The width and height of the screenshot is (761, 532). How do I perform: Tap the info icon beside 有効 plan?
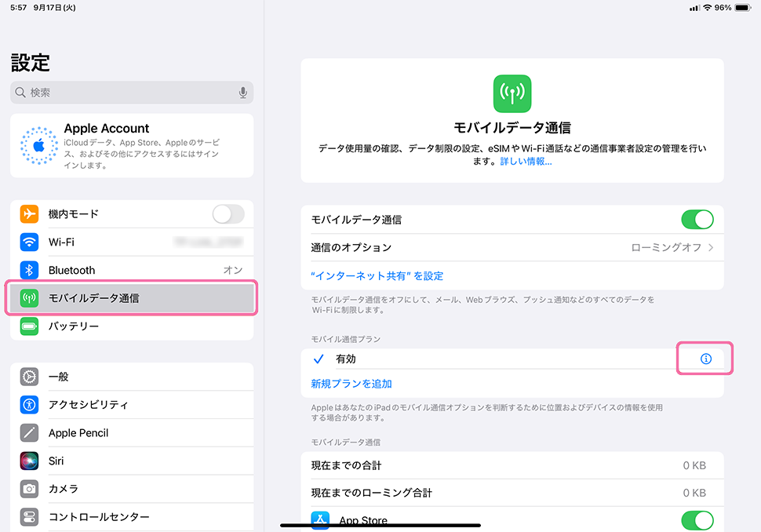click(705, 359)
